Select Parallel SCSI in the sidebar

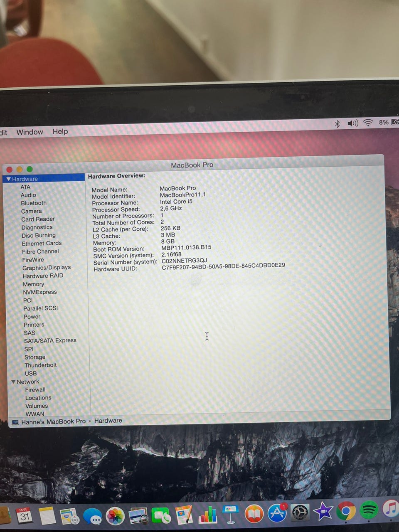point(40,308)
